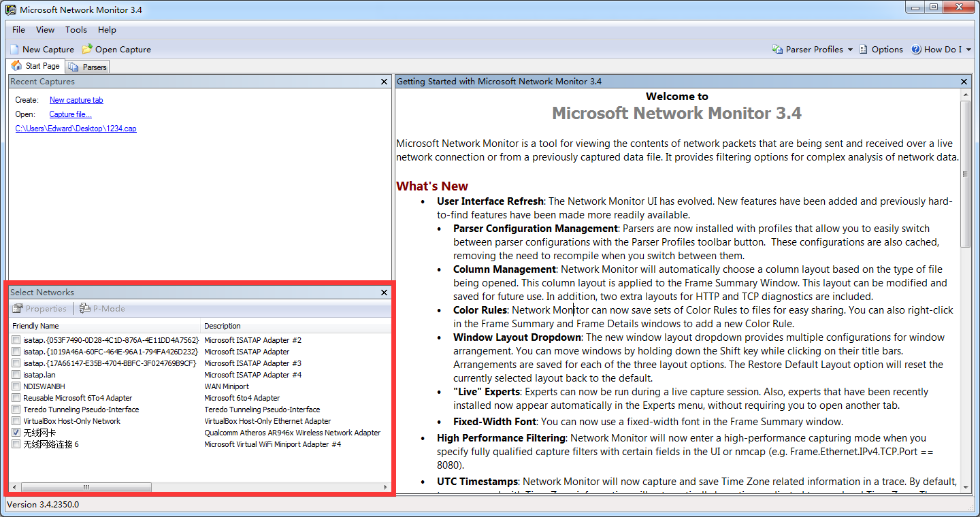The height and width of the screenshot is (517, 980).
Task: Click the Start Page tab icon
Action: [16, 65]
